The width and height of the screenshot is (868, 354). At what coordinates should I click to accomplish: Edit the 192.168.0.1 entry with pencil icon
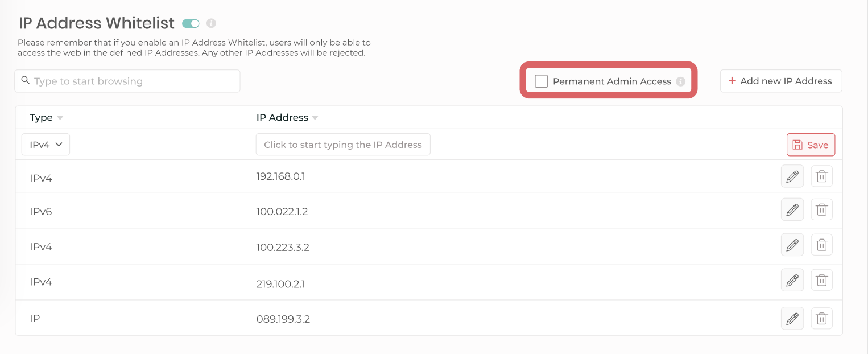tap(792, 176)
